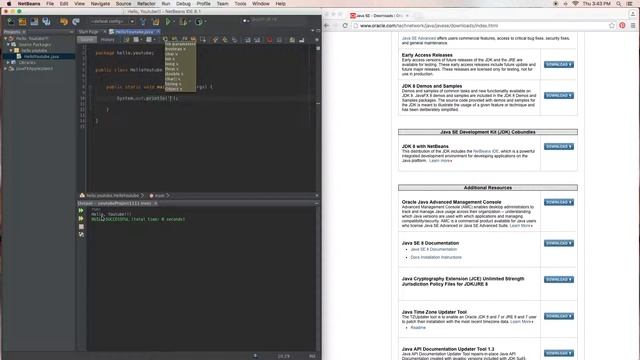Click Re-run green arrows icon in Output

(x=81, y=211)
